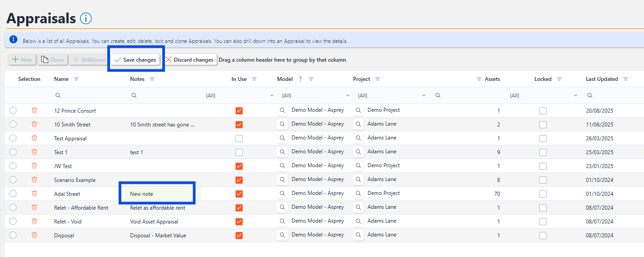Click the Project column header

[x=362, y=79]
